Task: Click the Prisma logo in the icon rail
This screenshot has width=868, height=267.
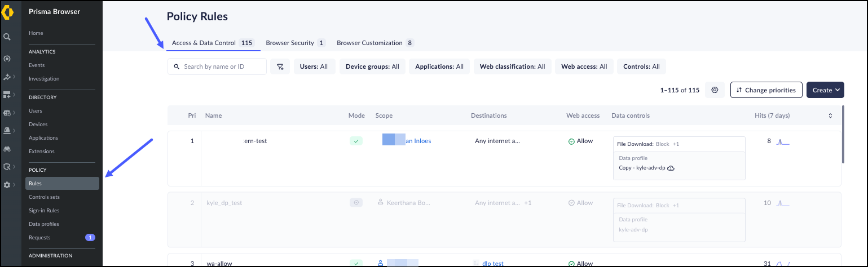Action: click(x=7, y=12)
